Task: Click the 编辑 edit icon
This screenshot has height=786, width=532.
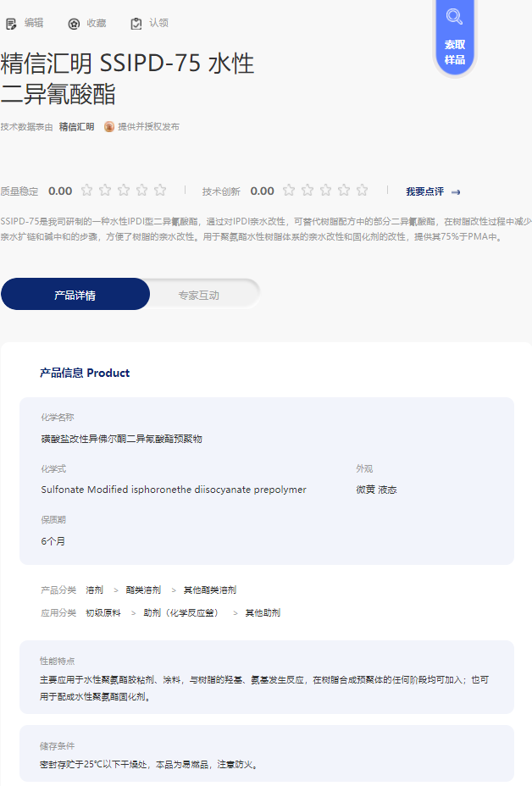Action: pyautogui.click(x=11, y=24)
